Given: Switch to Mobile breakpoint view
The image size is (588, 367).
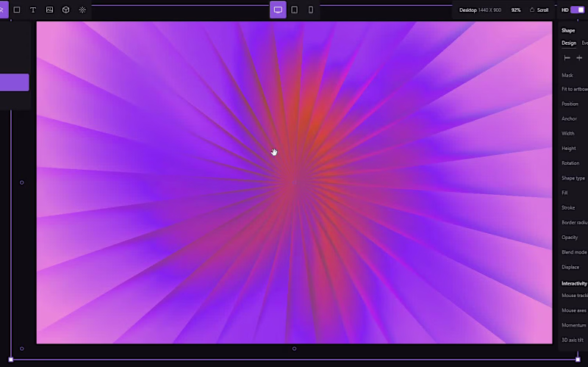Looking at the screenshot, I should pos(311,10).
